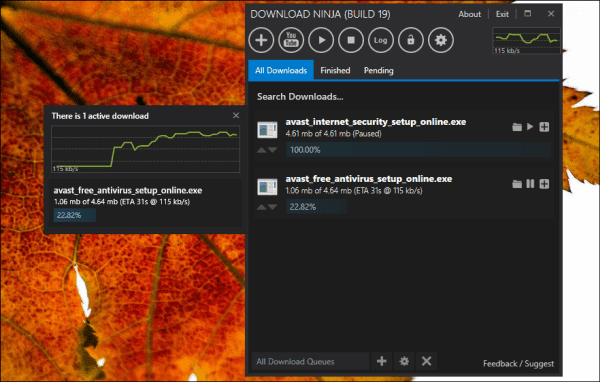Select avast_internet_security_setup_online.exe file name

[376, 122]
